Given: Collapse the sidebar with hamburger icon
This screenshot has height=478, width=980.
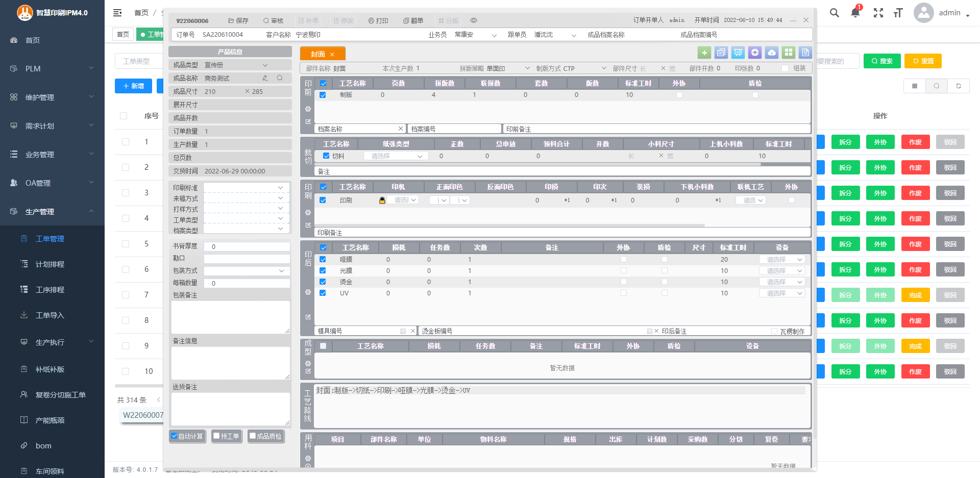Looking at the screenshot, I should 117,13.
